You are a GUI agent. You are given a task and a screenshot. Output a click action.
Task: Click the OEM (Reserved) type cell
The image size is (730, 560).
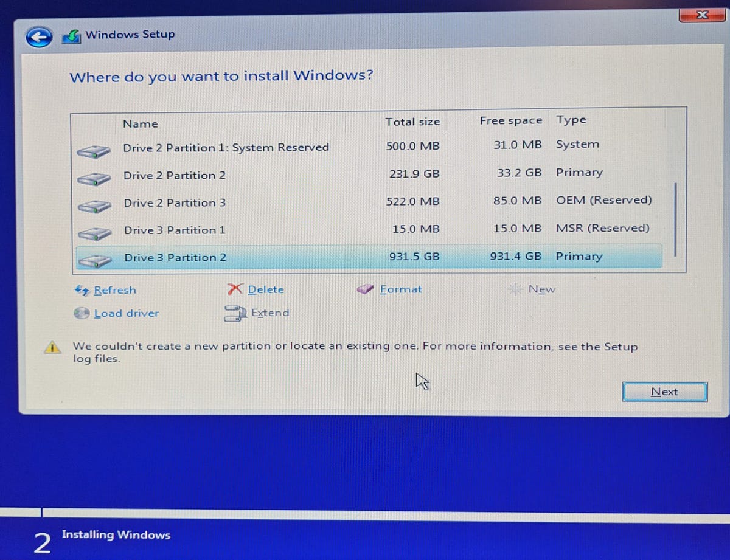(x=604, y=200)
